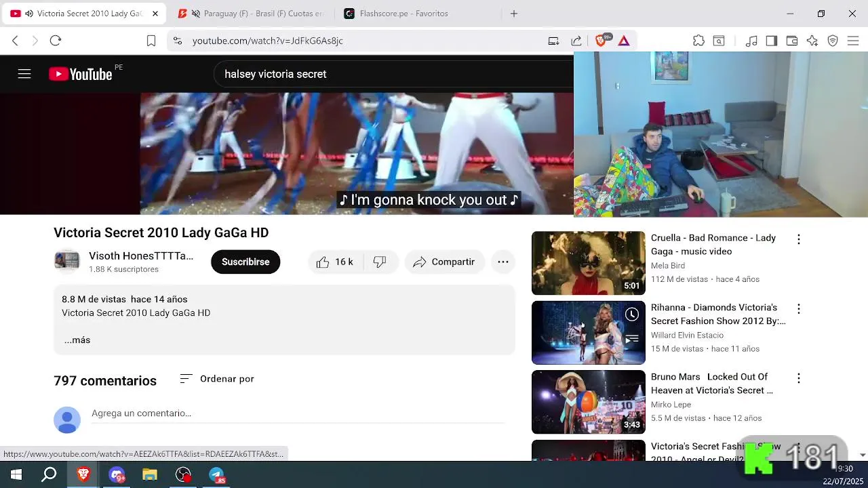Open Bruno Mars Locked Out Of Heaven thumbnail

click(x=589, y=402)
